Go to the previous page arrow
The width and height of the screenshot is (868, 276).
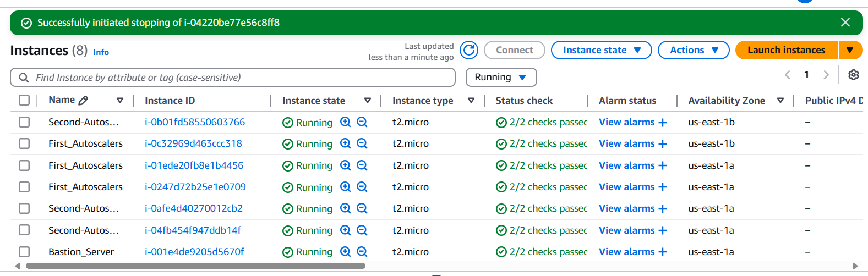tap(788, 75)
